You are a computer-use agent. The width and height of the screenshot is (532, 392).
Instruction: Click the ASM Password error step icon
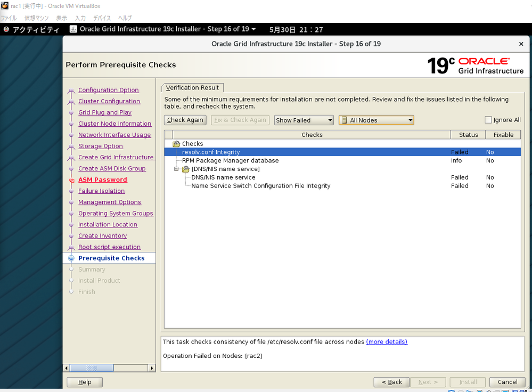click(x=71, y=180)
